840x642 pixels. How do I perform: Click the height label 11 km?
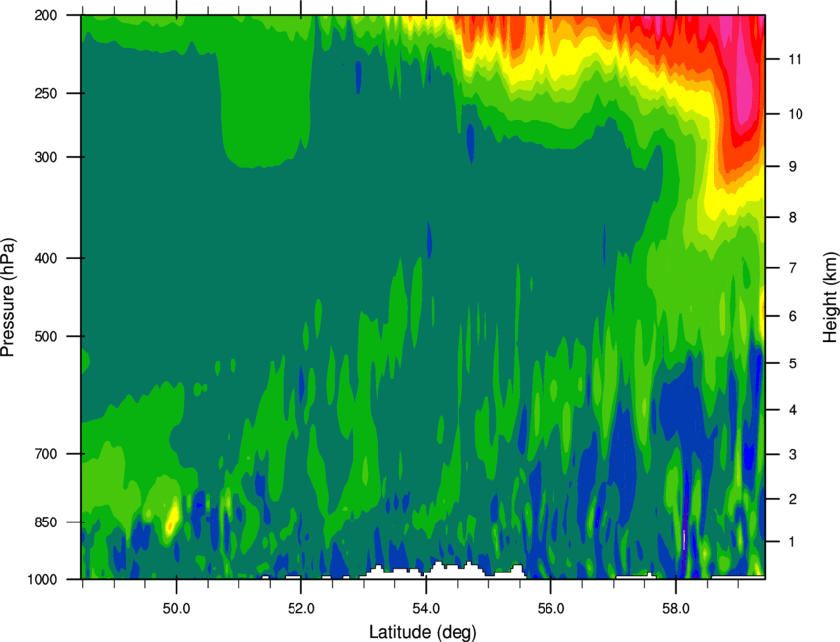coord(795,59)
